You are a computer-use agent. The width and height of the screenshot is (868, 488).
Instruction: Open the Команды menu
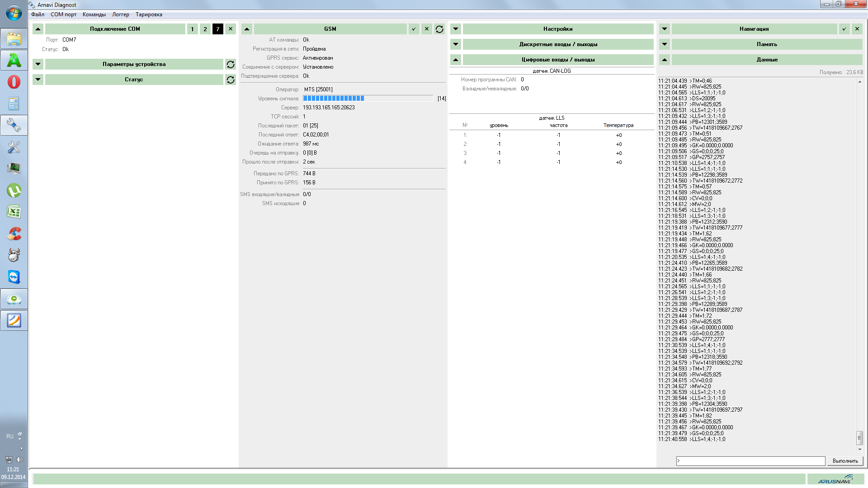[94, 14]
